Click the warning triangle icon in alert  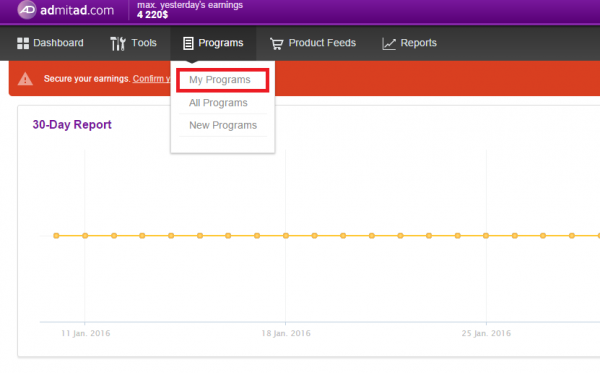pos(25,79)
